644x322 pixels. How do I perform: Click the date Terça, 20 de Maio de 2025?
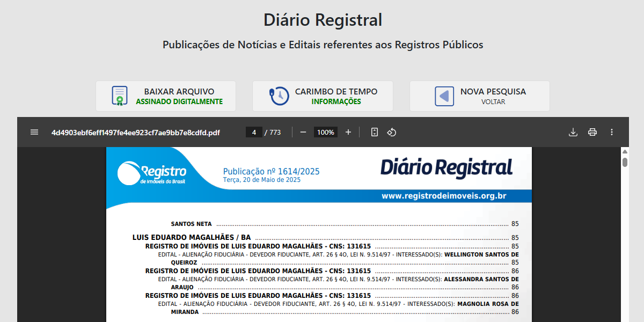tap(262, 180)
